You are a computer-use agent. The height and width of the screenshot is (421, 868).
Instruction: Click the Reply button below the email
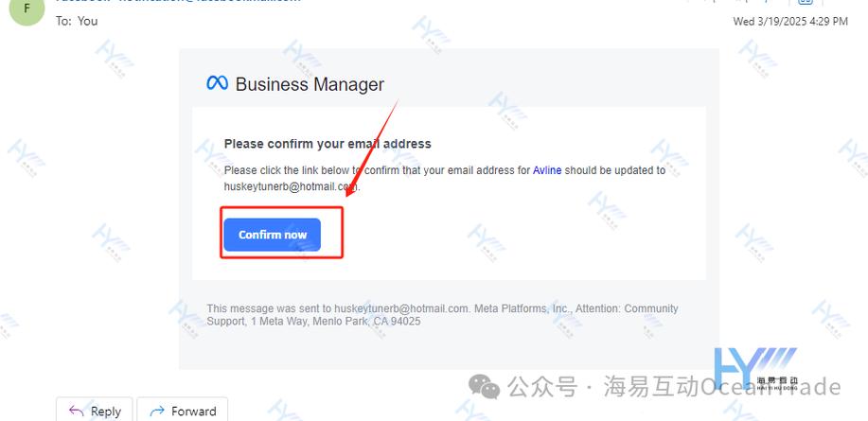(94, 410)
